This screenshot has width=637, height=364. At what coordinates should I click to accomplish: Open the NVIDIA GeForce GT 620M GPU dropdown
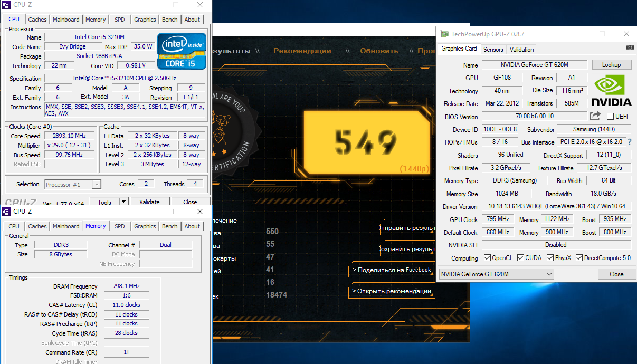pyautogui.click(x=496, y=274)
